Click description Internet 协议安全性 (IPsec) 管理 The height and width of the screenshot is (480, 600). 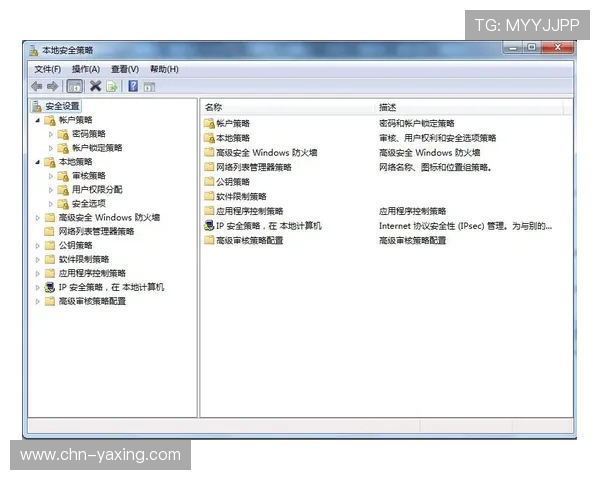[465, 226]
